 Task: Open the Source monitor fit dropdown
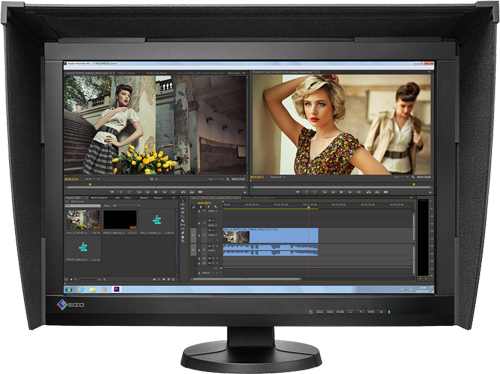[x=93, y=179]
